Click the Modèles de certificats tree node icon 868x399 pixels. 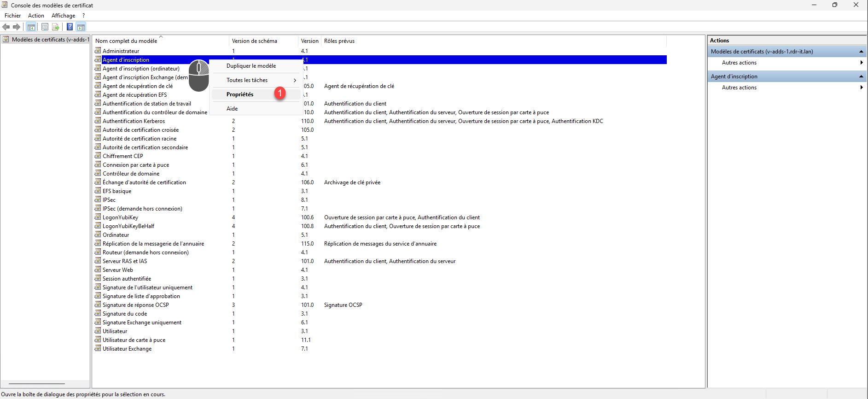pyautogui.click(x=6, y=40)
